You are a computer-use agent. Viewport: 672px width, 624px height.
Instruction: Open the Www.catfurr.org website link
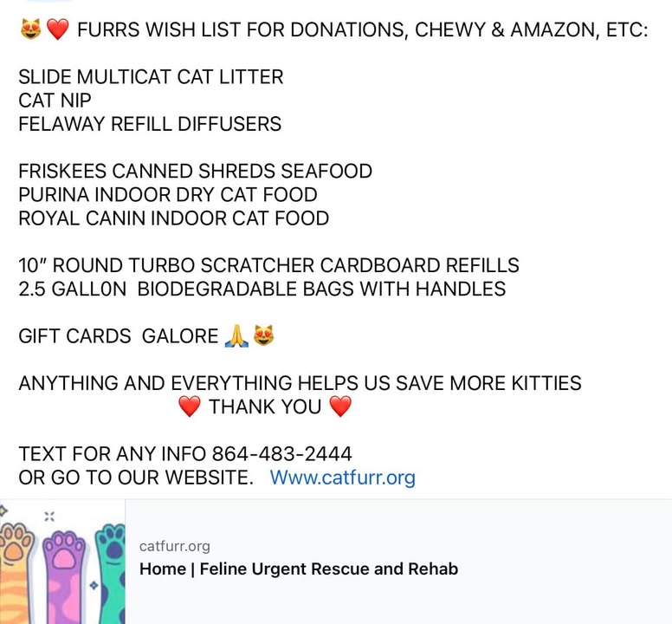click(x=342, y=478)
